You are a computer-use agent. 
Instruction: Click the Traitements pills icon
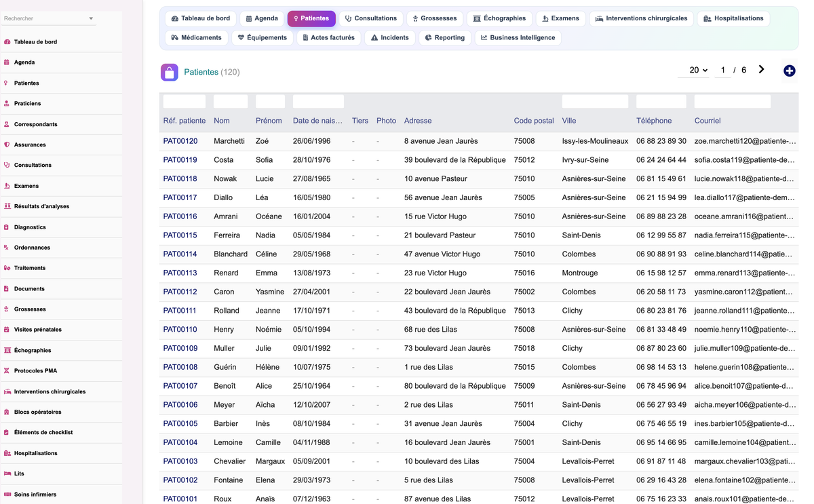7,268
